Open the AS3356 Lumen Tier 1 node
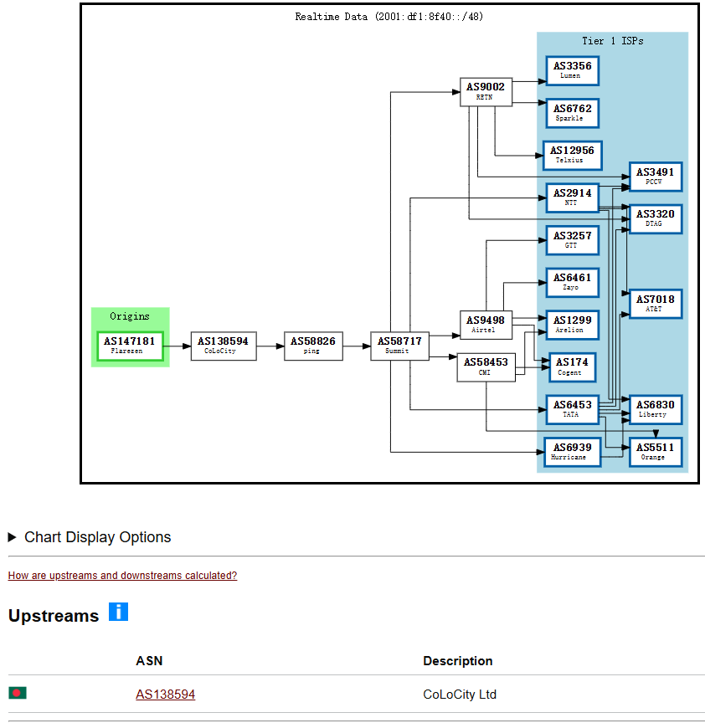 [x=572, y=70]
